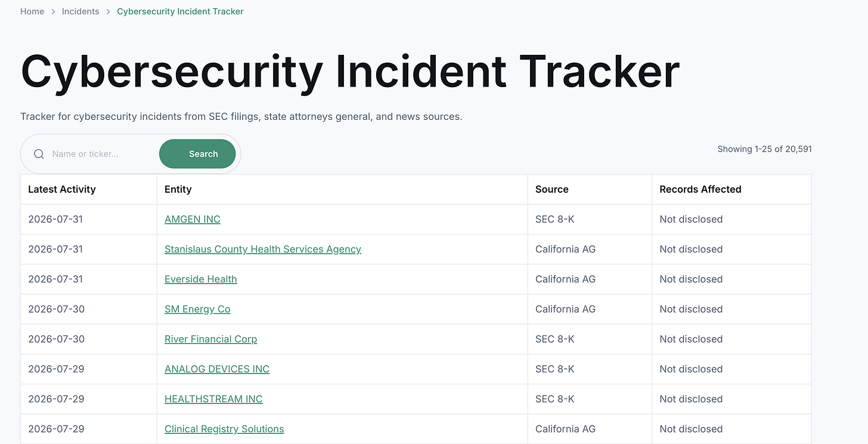Click the Cybersecurity Incident Tracker breadcrumb
Viewport: 868px width, 444px height.
[x=180, y=11]
